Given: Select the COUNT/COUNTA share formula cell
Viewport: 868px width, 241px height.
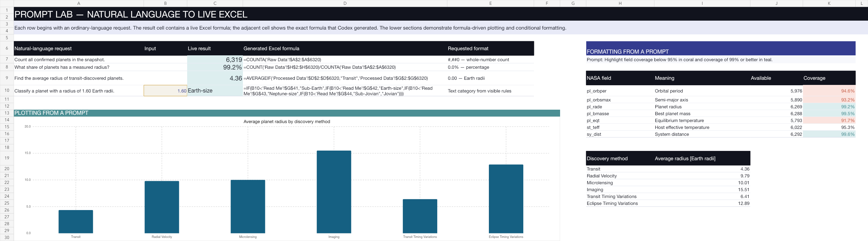Looking at the screenshot, I should pyautogui.click(x=345, y=67).
